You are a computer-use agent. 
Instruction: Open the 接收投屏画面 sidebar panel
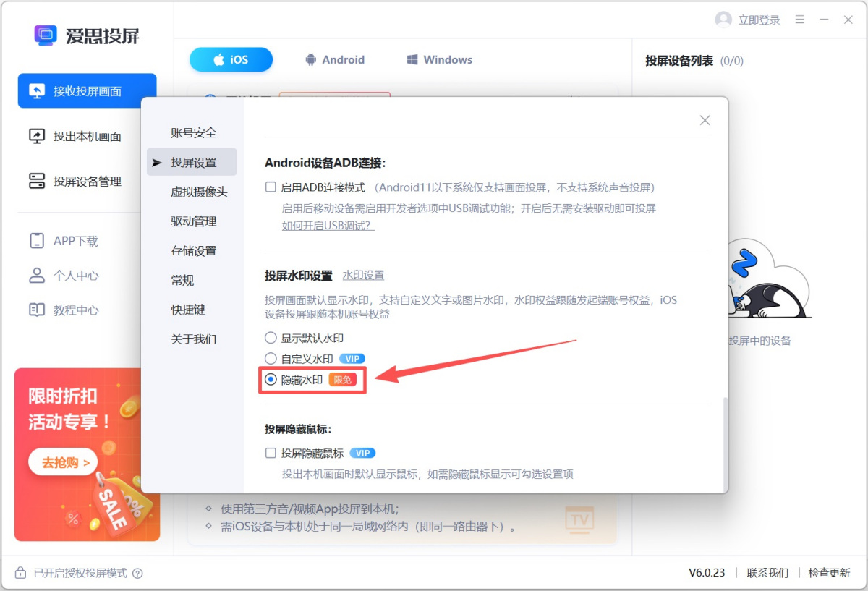87,90
